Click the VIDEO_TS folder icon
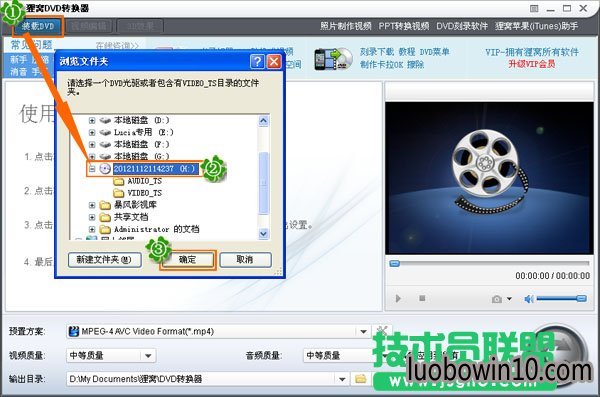600x397 pixels. pos(119,193)
